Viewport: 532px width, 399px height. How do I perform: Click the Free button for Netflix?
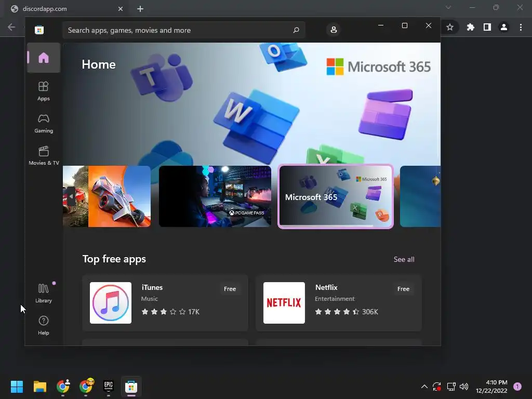pos(403,289)
